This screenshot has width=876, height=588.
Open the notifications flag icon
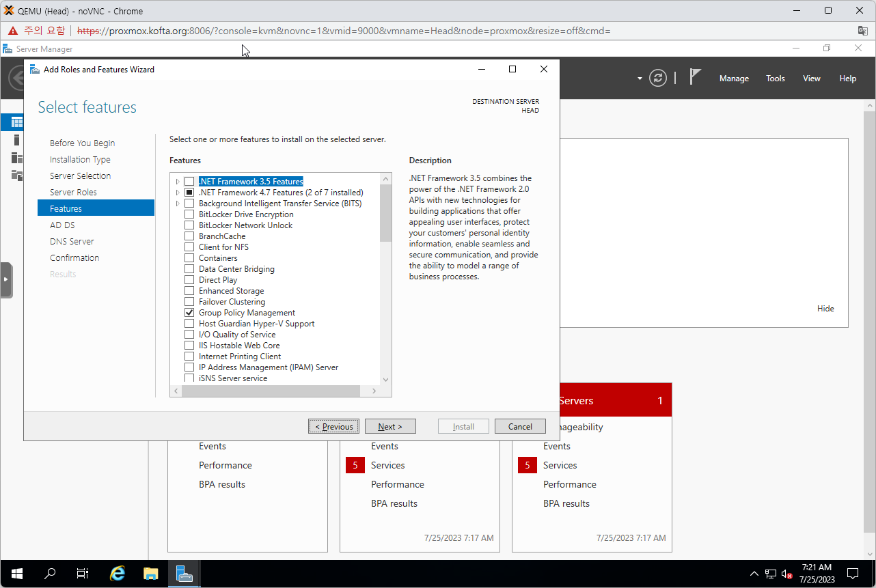click(x=695, y=78)
